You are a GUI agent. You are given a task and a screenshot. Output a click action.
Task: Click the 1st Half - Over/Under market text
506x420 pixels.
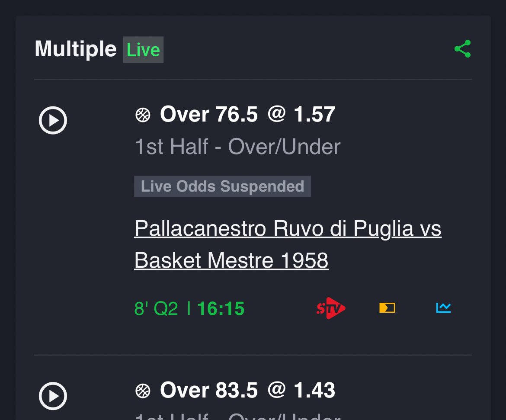237,147
